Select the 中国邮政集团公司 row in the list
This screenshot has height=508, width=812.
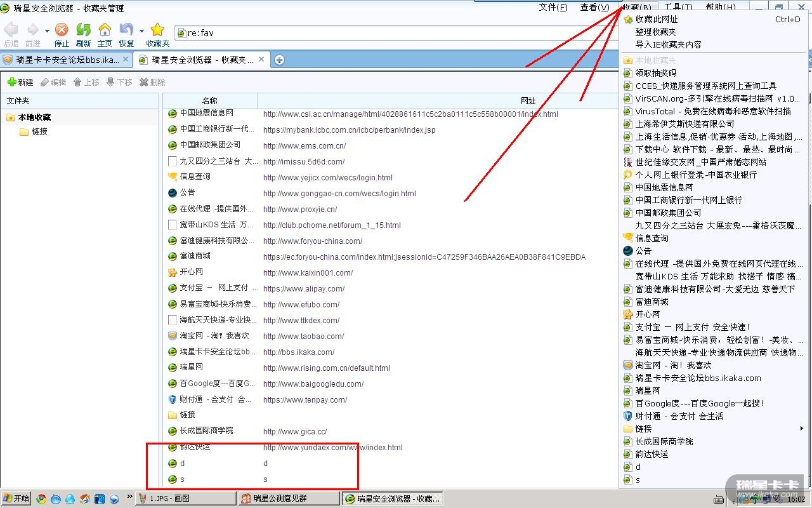[391, 145]
